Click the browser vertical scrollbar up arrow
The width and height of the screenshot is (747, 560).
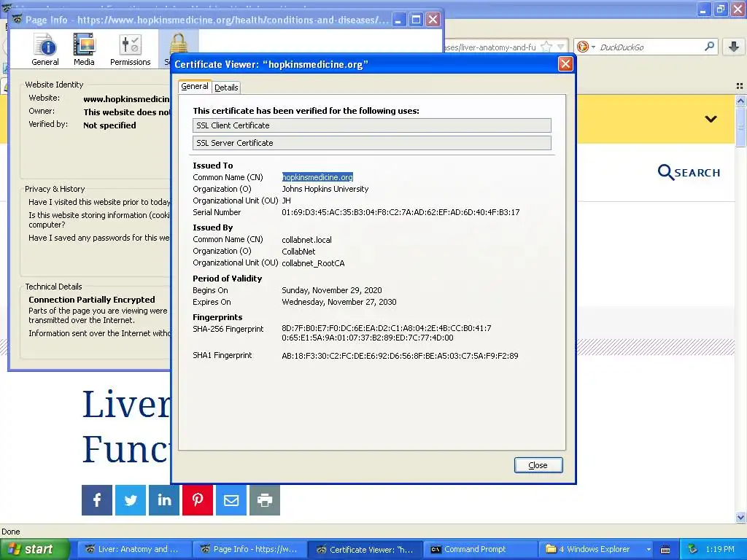tap(740, 101)
